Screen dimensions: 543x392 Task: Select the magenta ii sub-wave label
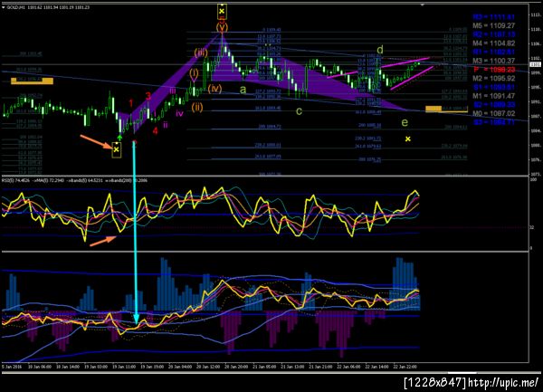click(x=166, y=125)
